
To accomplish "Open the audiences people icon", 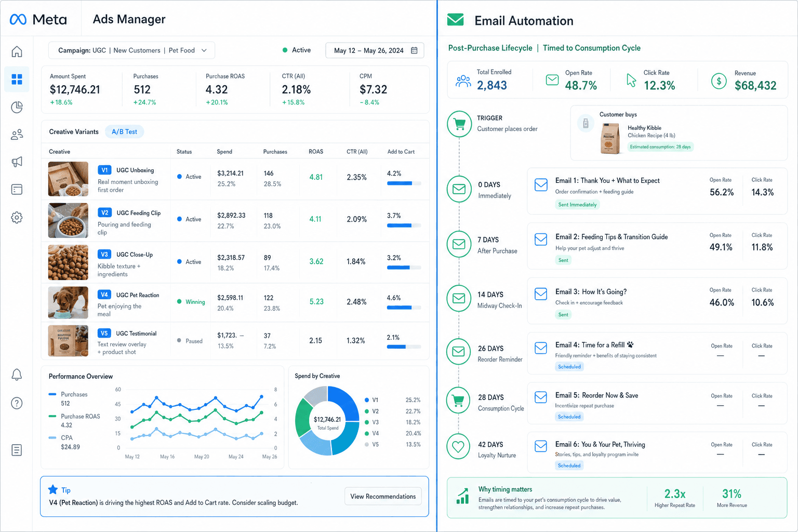I will tap(17, 135).
